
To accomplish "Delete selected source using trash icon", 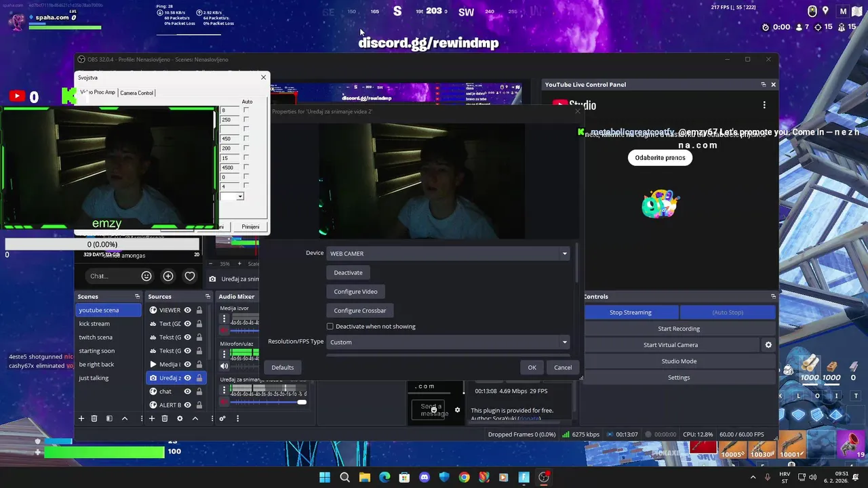I will (164, 419).
